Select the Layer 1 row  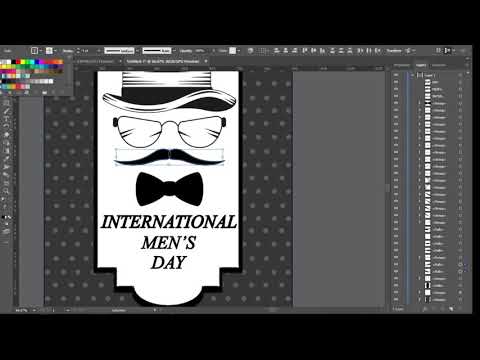tap(431, 75)
